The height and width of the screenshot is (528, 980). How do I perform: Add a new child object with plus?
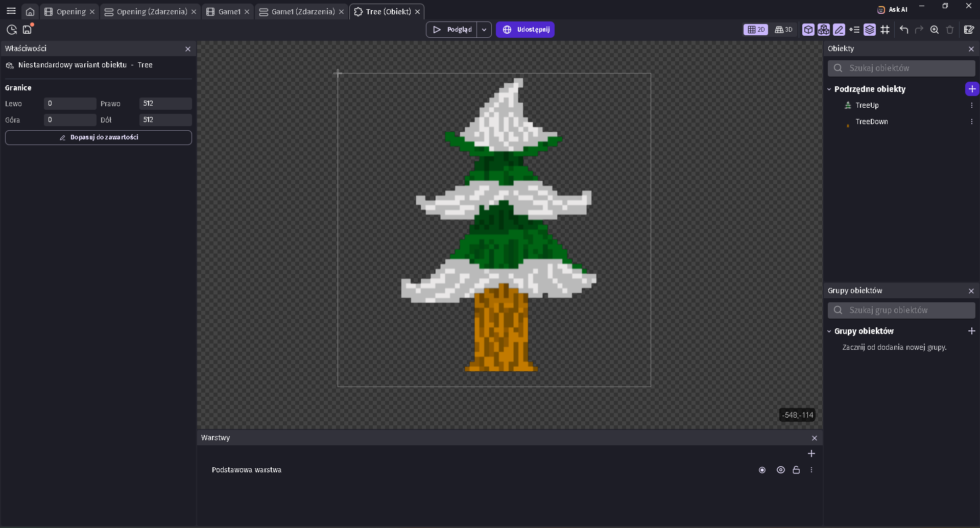coord(971,89)
